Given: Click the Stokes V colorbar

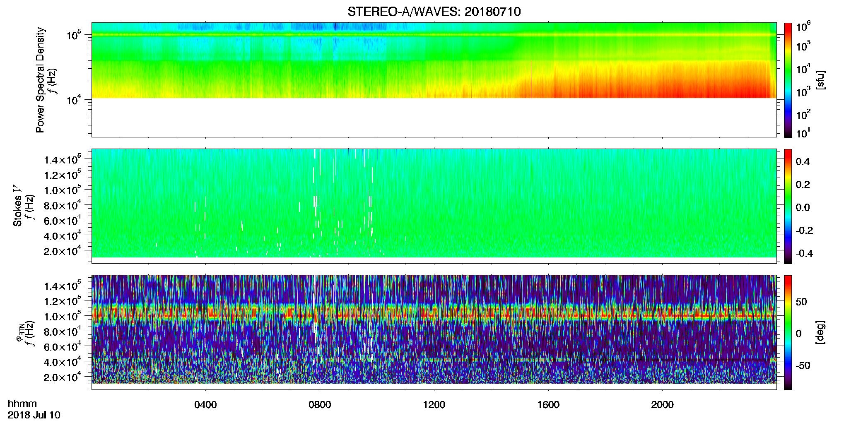Looking at the screenshot, I should point(788,206).
